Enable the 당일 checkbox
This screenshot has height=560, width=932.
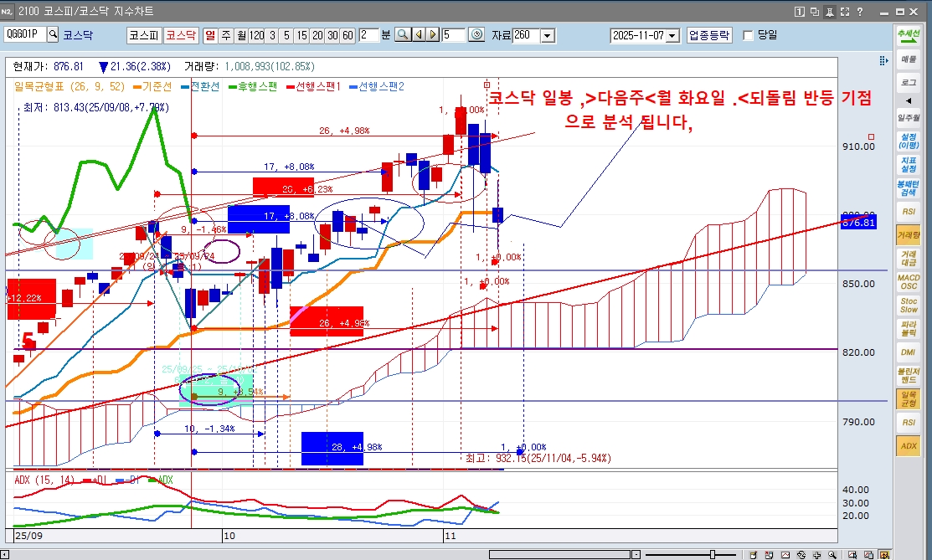click(749, 35)
